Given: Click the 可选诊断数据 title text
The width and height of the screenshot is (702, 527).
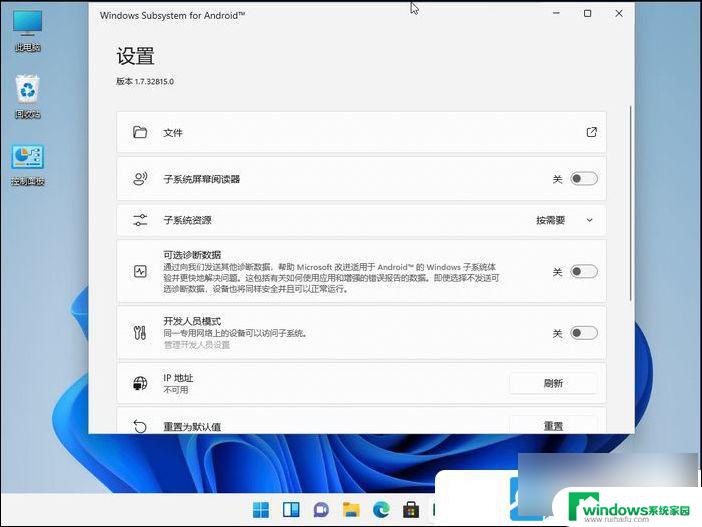Looking at the screenshot, I should (x=192, y=255).
